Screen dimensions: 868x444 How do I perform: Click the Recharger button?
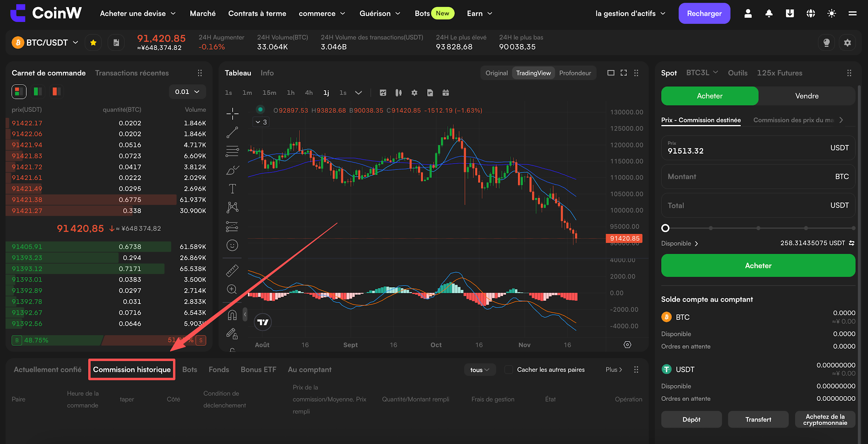[704, 14]
